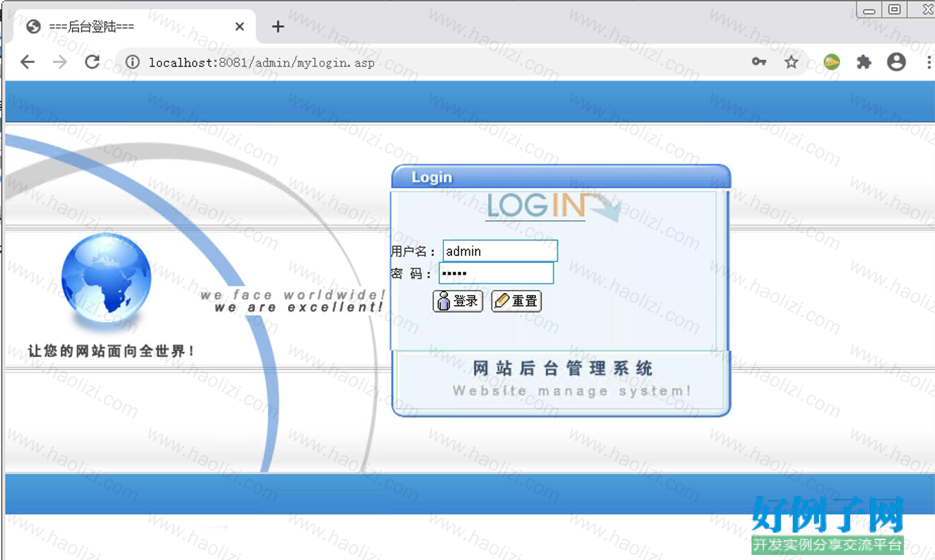Minimize the browser window
935x560 pixels.
[869, 10]
